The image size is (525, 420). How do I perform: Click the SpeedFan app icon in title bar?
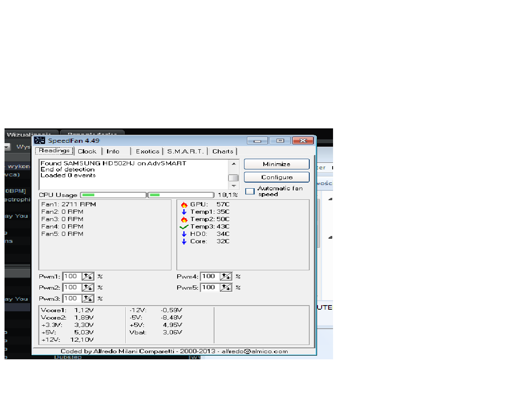point(39,141)
